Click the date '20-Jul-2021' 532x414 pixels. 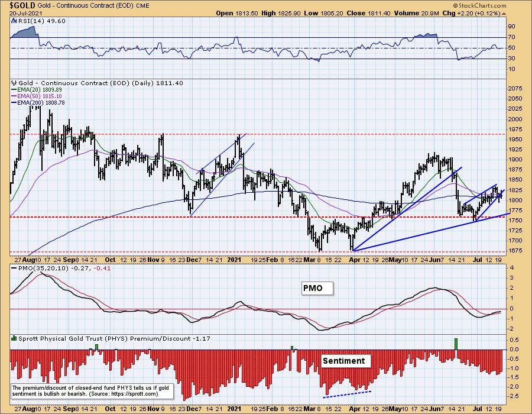(x=25, y=13)
